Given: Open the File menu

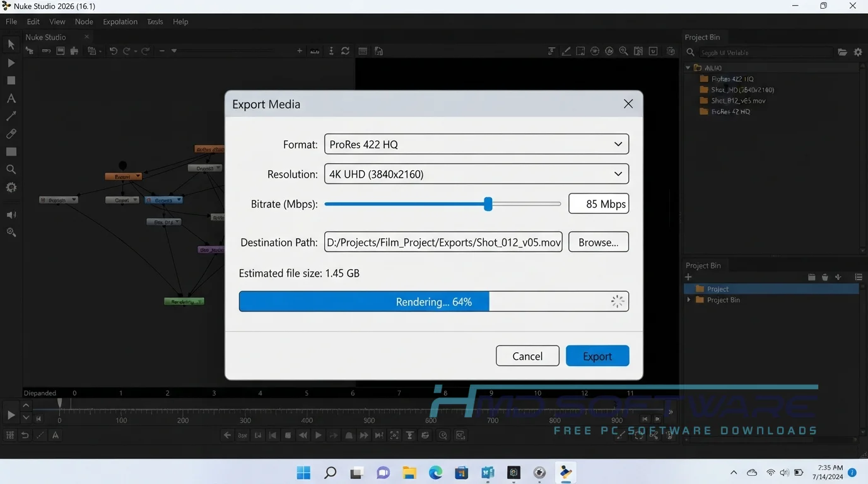Looking at the screenshot, I should tap(11, 21).
